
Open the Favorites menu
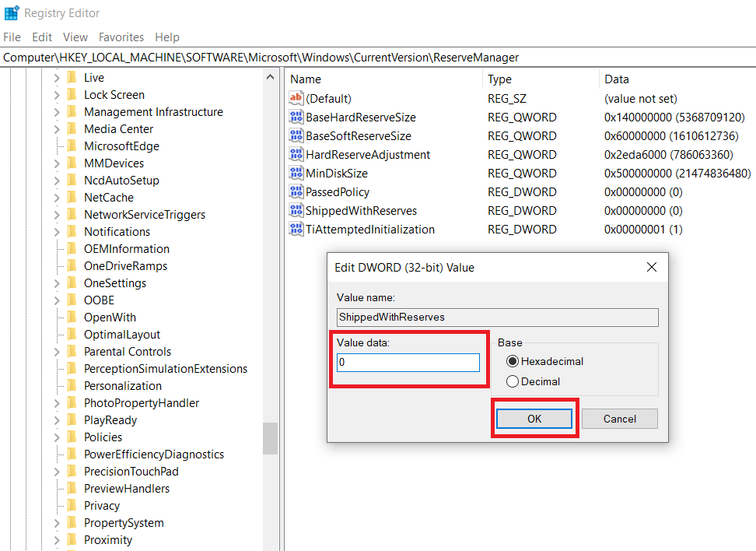click(x=121, y=37)
